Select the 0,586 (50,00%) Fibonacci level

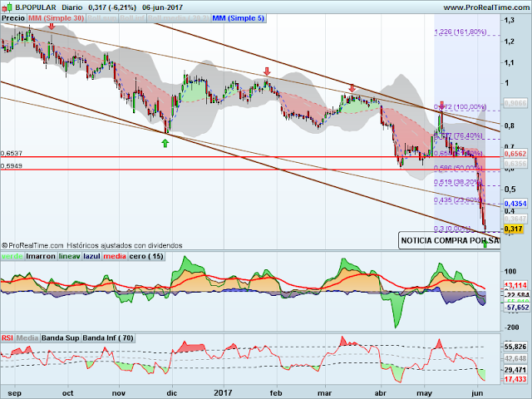[x=458, y=168]
